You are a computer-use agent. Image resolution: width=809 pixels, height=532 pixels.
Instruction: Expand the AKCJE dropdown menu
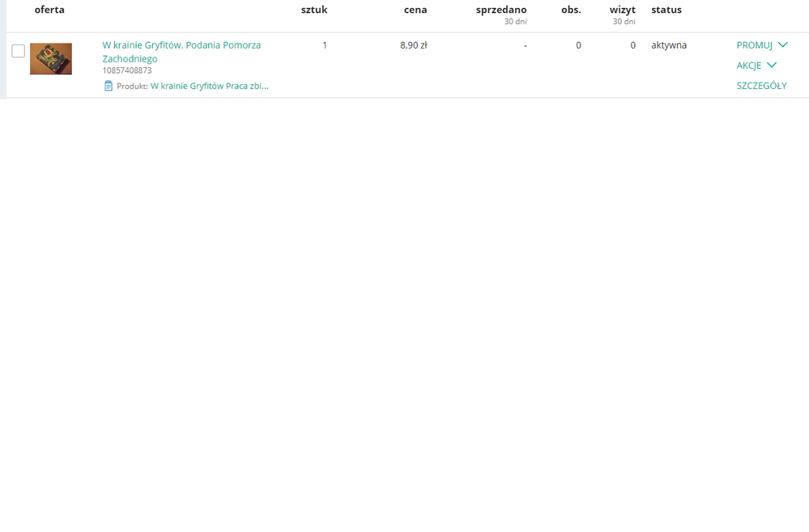point(749,66)
